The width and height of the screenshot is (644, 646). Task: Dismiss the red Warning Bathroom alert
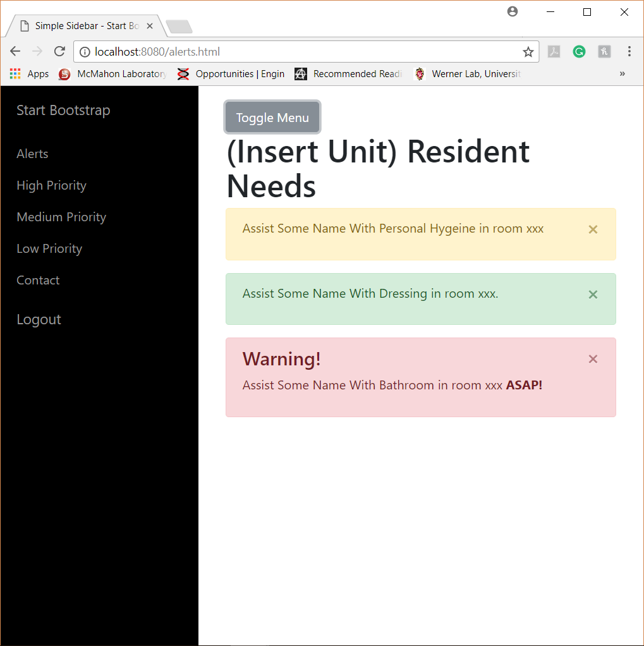[593, 359]
